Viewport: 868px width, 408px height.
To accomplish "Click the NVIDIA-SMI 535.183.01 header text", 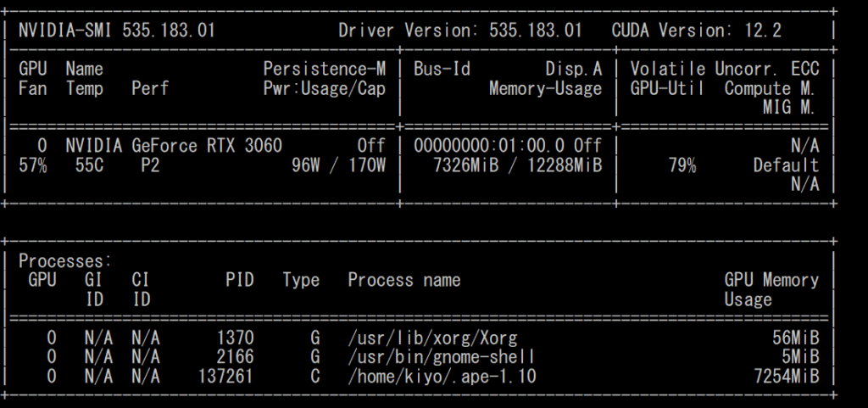I will point(117,31).
